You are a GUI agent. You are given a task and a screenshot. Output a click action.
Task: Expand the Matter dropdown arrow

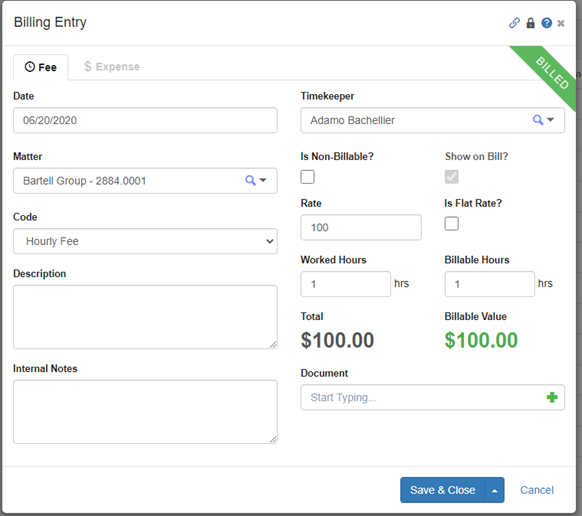click(263, 180)
